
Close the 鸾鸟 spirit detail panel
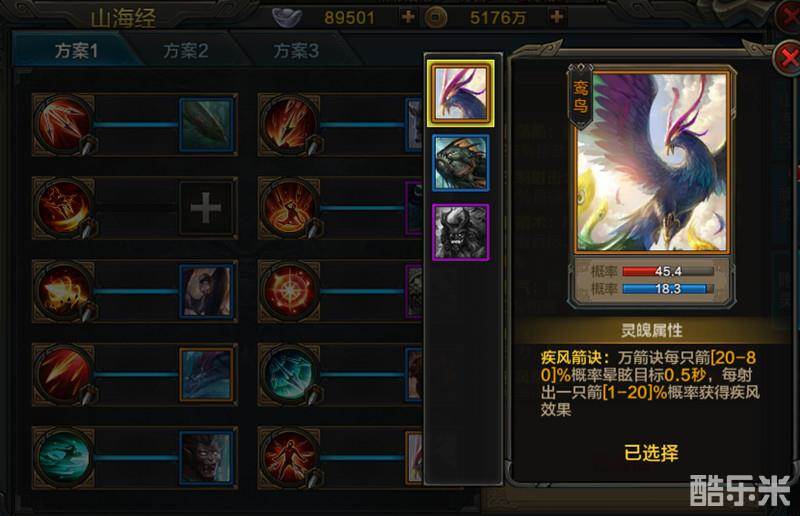coord(787,57)
